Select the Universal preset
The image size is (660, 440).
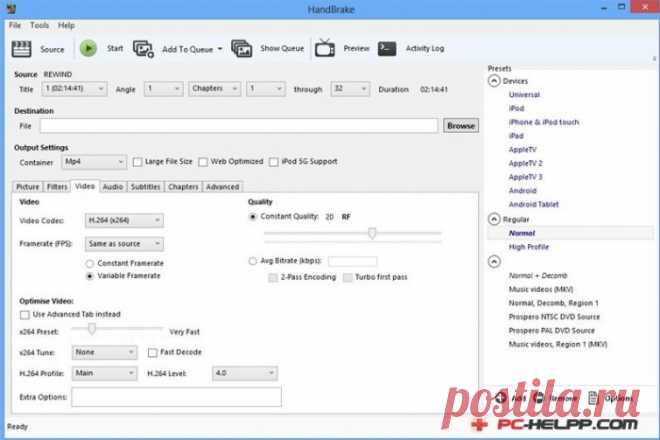click(524, 95)
